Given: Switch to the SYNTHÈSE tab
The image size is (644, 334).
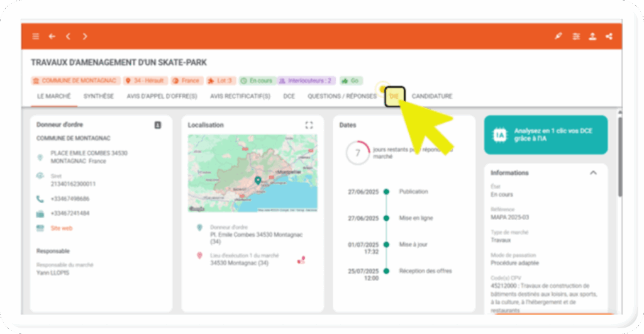Looking at the screenshot, I should click(99, 96).
